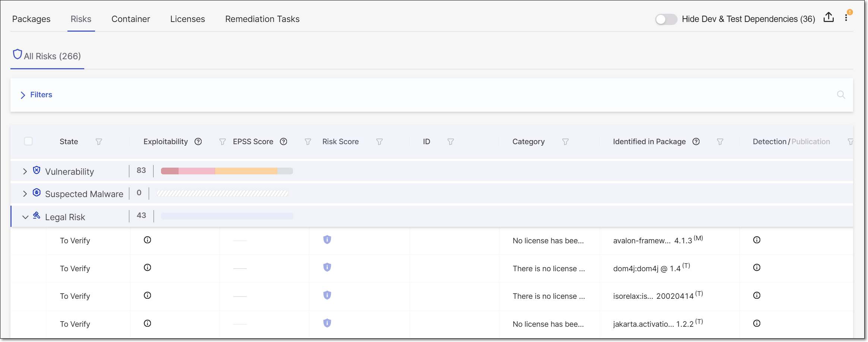Collapse the Legal Risk group
Screen dimensions: 868x342
25,217
